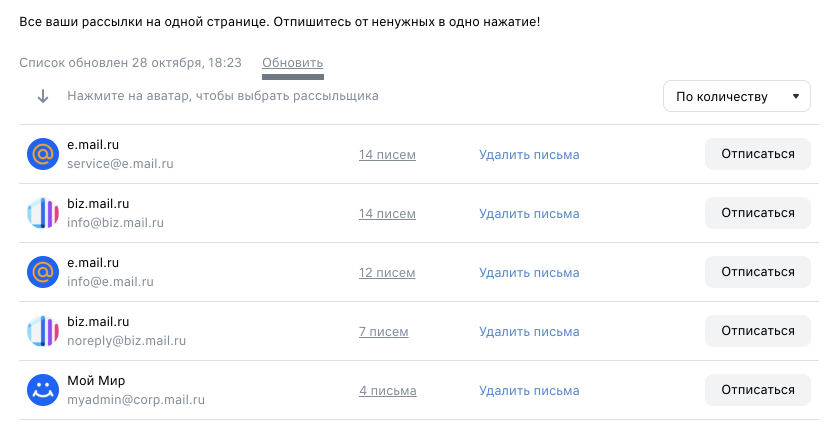Select the noreply@biz.mail.ru sender avatar

coord(43,331)
